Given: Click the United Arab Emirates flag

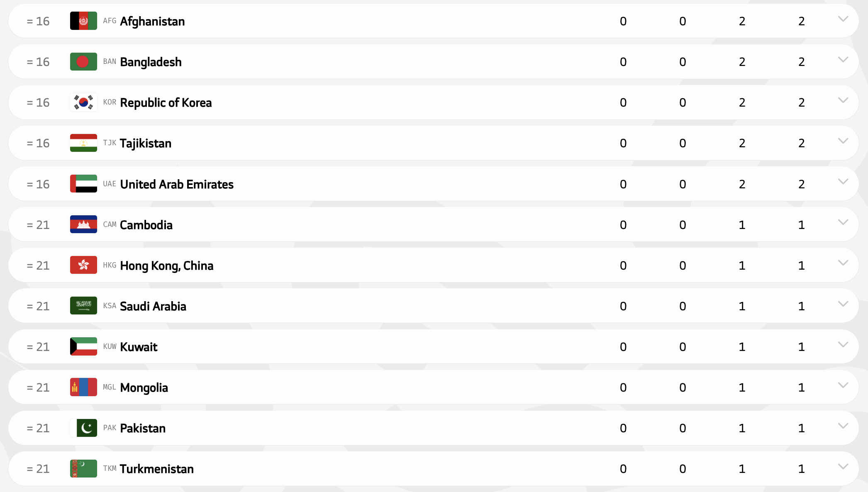Looking at the screenshot, I should [x=83, y=184].
